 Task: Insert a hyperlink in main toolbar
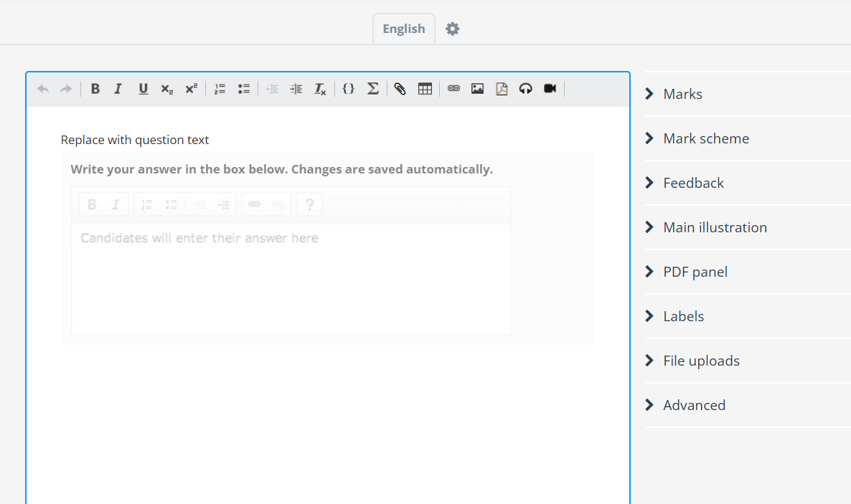click(x=453, y=88)
